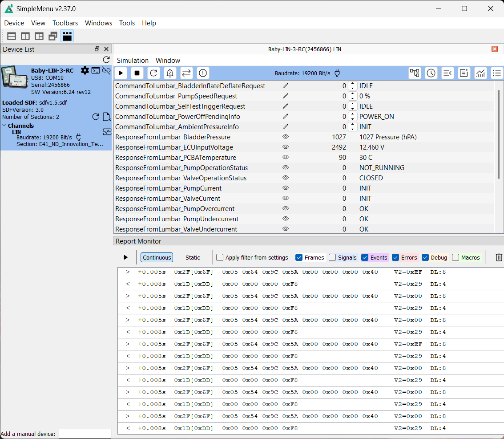Increment CommandToLumbar_PumpSpeedRequest value stepper
Viewport: 504px width, 439px height.
pos(352,94)
